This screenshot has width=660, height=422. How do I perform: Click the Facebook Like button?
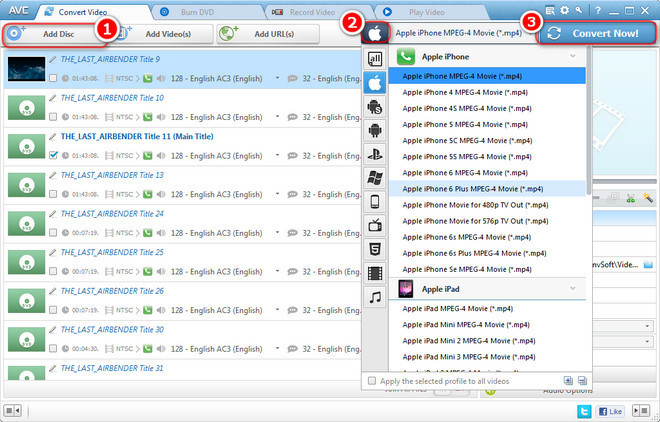coord(611,411)
